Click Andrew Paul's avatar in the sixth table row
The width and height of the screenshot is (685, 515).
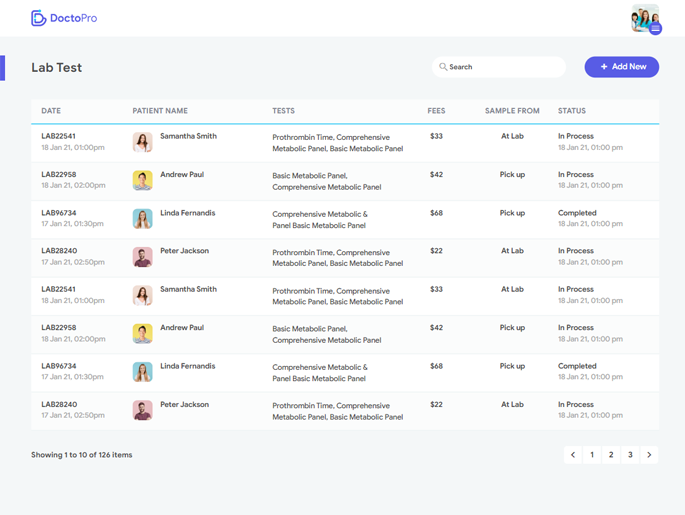(x=142, y=334)
